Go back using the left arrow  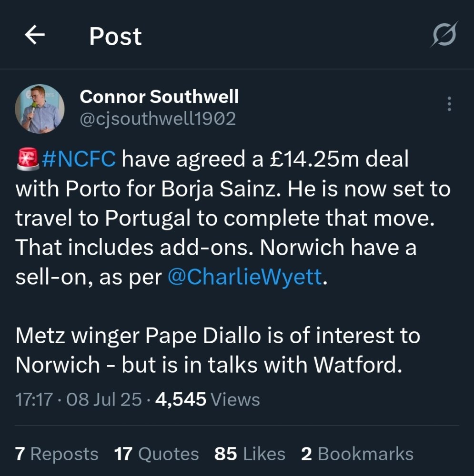point(34,36)
